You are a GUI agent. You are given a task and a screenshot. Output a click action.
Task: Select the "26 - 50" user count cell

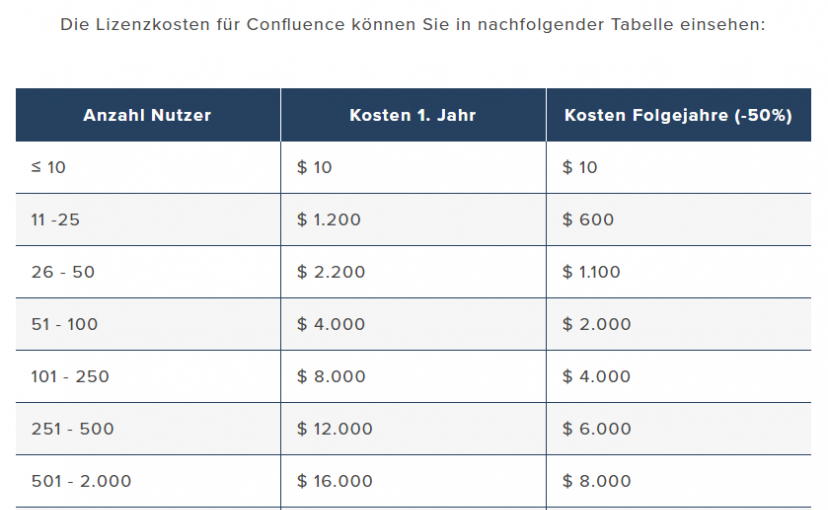pyautogui.click(x=63, y=272)
